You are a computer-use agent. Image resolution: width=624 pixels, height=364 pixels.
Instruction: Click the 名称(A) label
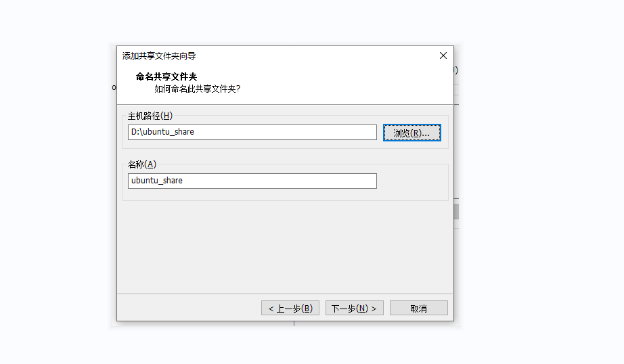tap(142, 164)
